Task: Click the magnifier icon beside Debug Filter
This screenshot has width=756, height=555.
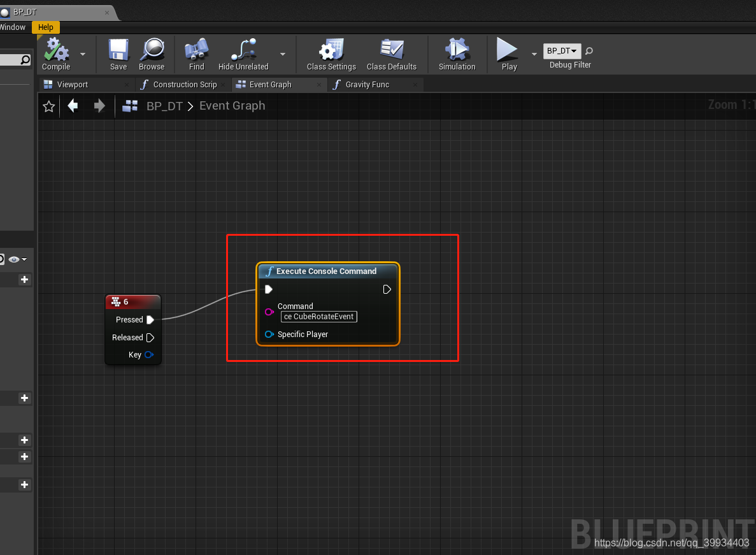Action: coord(588,51)
